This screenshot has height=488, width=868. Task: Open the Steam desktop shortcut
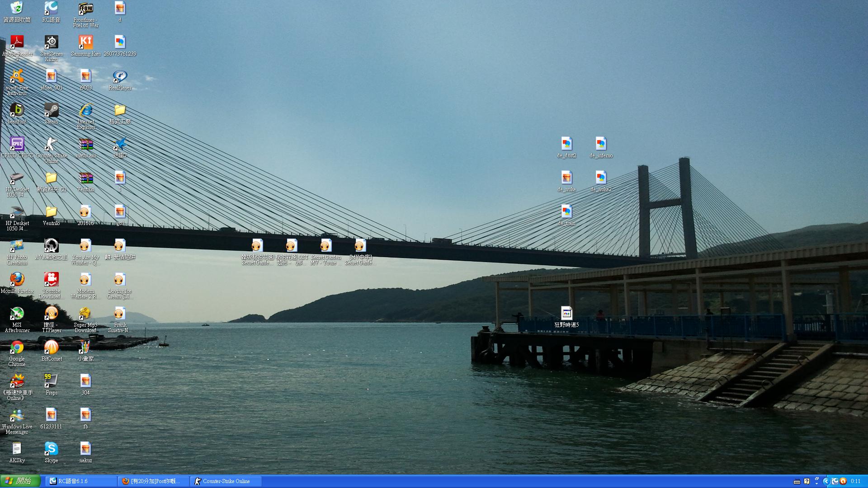[x=51, y=110]
